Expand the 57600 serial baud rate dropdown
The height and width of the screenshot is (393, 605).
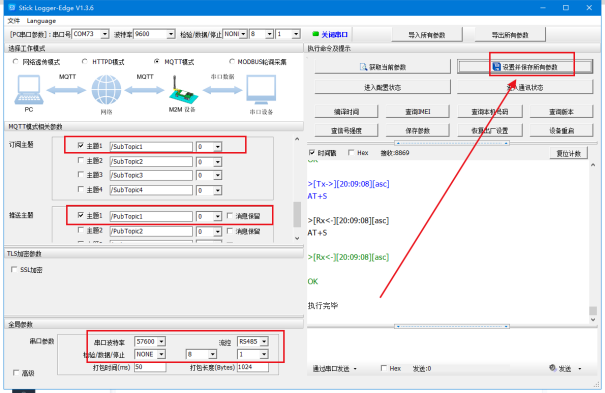[161, 341]
